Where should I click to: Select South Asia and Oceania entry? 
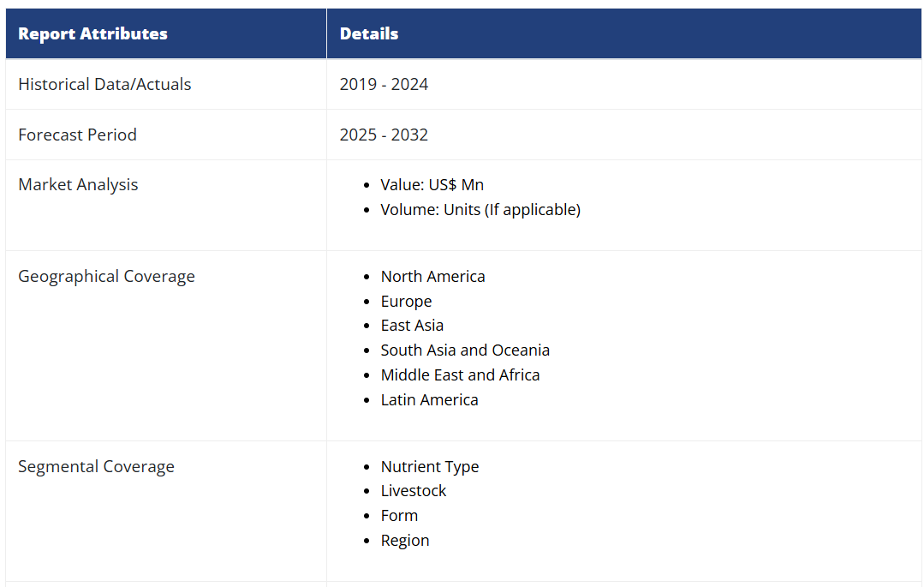point(465,350)
